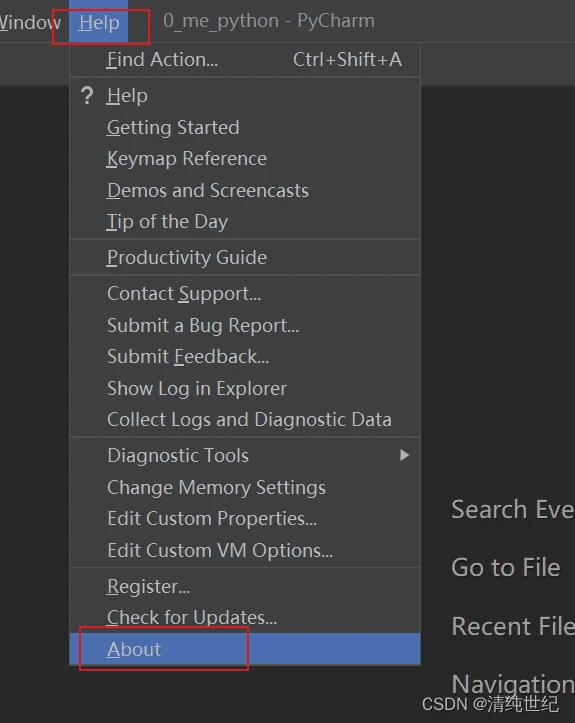Viewport: 575px width, 723px height.
Task: Choose Getting Started from Help menu
Action: click(x=245, y=127)
